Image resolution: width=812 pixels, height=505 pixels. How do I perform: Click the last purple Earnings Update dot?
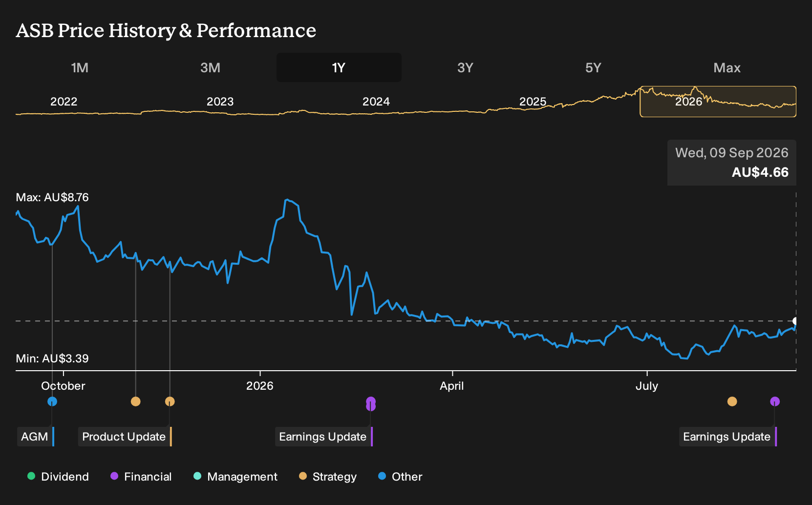pyautogui.click(x=775, y=401)
